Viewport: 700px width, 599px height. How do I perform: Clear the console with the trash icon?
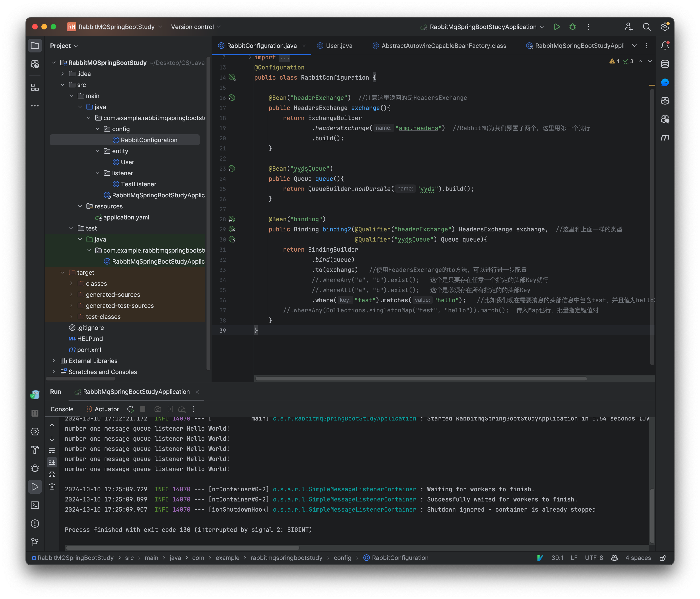[x=52, y=486]
